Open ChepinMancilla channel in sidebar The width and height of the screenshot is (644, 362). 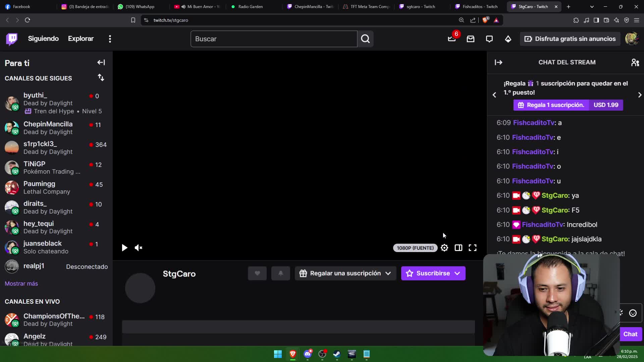(56, 128)
